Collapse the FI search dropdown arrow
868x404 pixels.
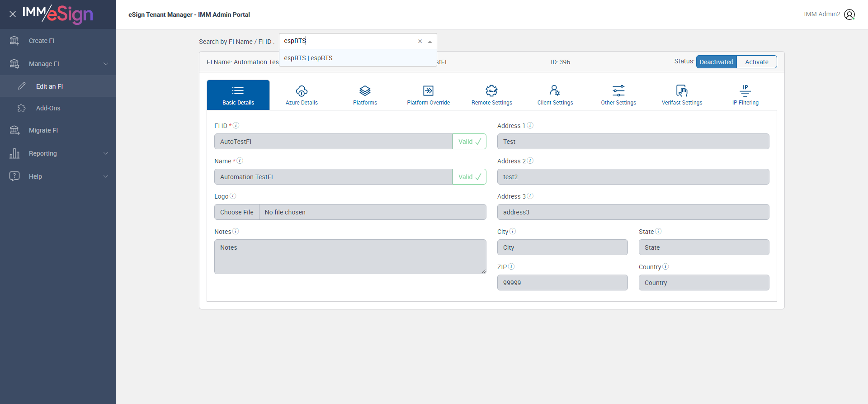430,42
